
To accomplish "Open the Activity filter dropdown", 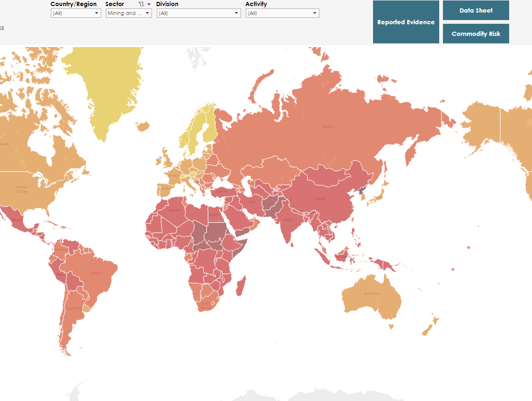I will coord(282,13).
